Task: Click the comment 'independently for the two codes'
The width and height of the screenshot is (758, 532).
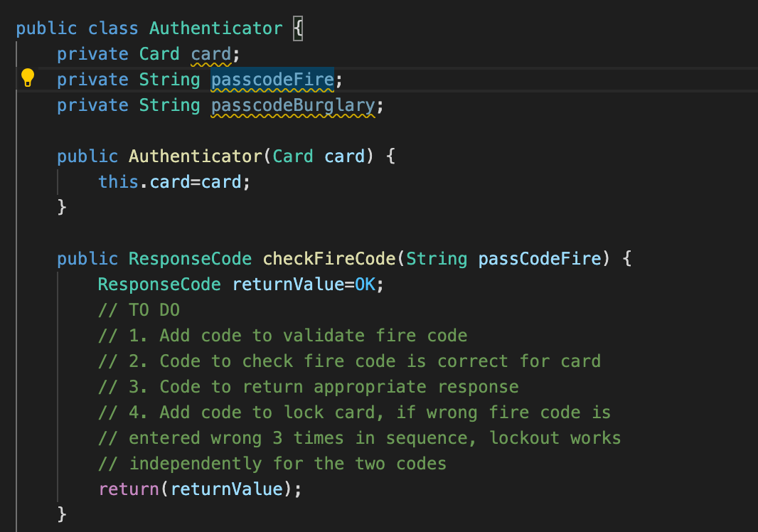Action: pyautogui.click(x=272, y=464)
